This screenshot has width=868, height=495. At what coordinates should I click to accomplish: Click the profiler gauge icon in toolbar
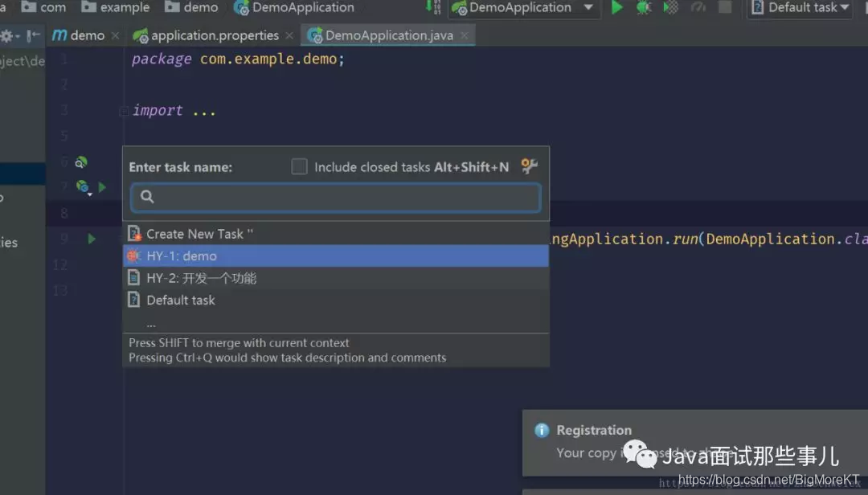coord(698,8)
